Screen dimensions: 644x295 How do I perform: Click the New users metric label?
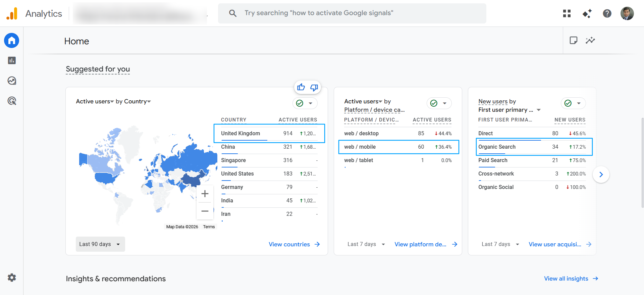tap(493, 101)
